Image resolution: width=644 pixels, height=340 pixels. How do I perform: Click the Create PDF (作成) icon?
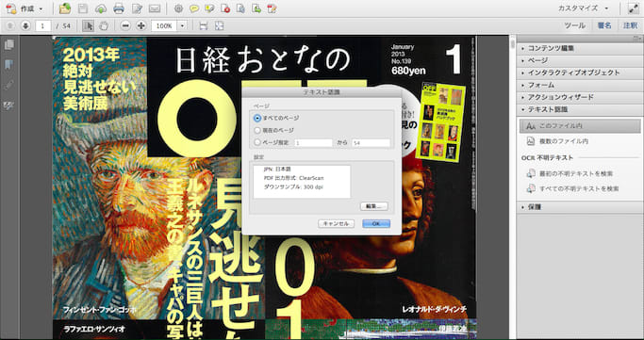[11, 8]
